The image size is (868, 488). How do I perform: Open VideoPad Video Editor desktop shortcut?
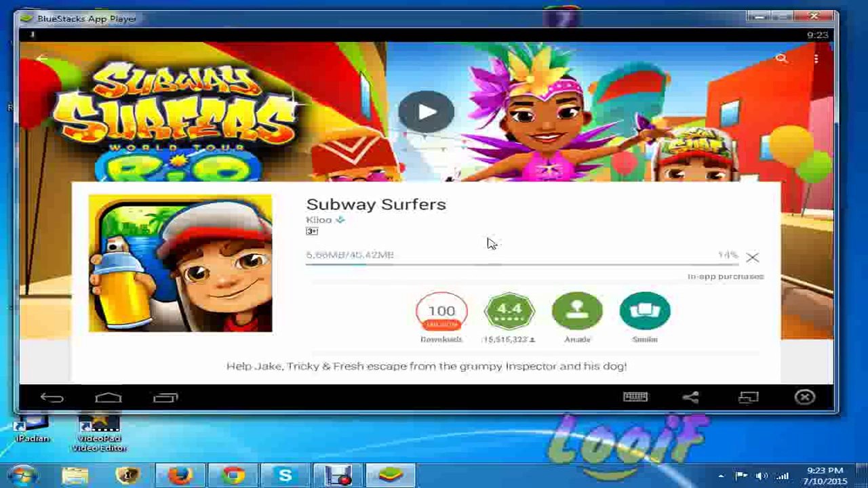tap(99, 434)
